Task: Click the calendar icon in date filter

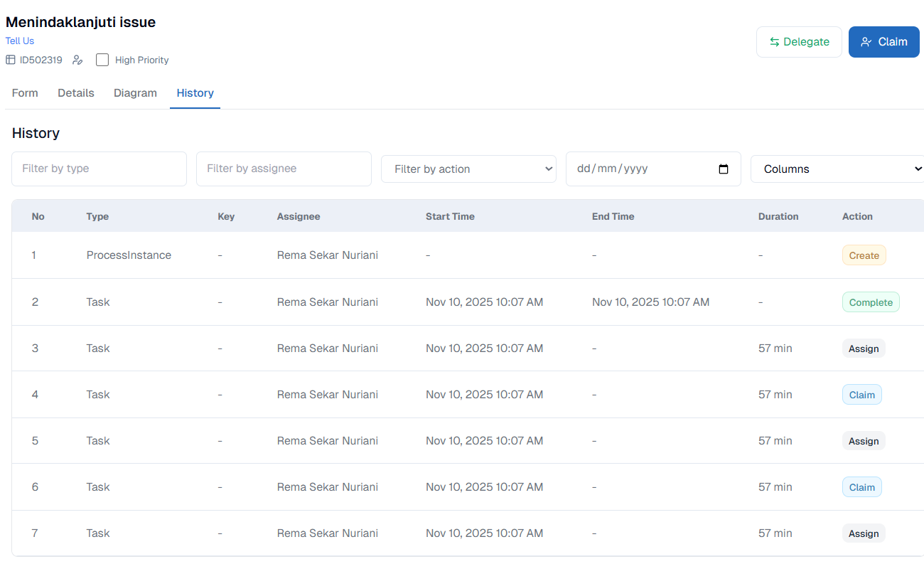Action: click(x=724, y=169)
